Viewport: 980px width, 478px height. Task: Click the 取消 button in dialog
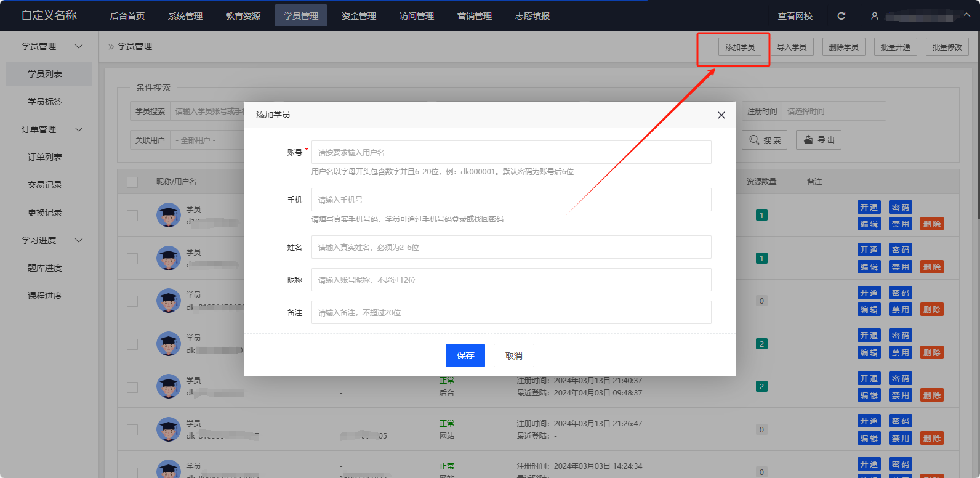513,355
